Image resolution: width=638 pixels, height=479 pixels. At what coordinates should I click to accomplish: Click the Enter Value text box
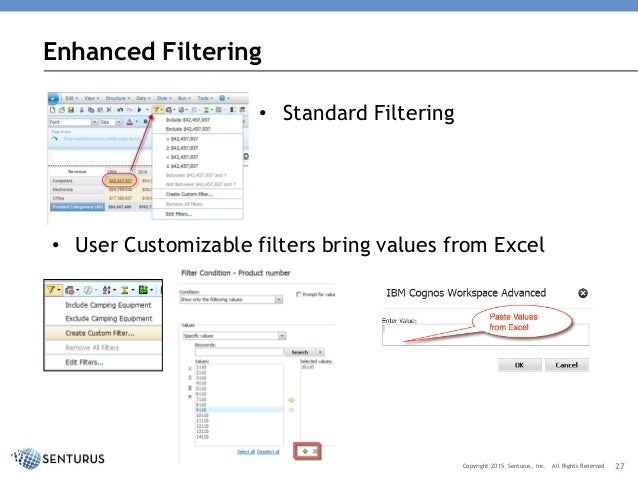point(485,335)
